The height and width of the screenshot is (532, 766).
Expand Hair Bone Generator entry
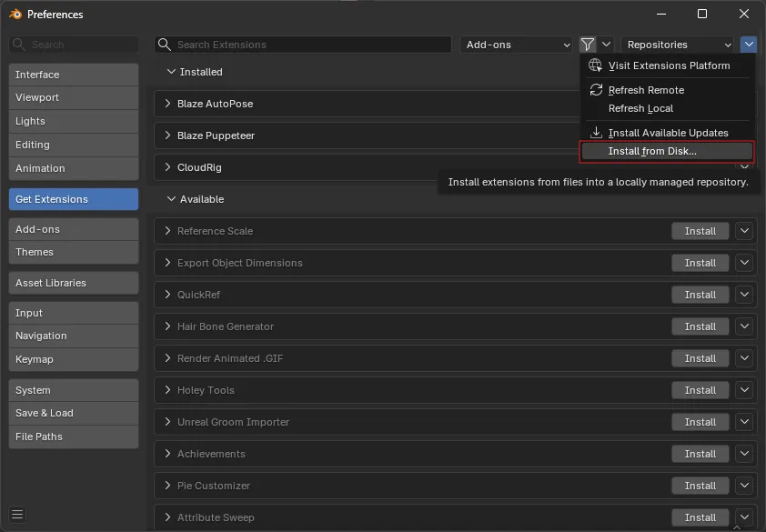(x=167, y=326)
